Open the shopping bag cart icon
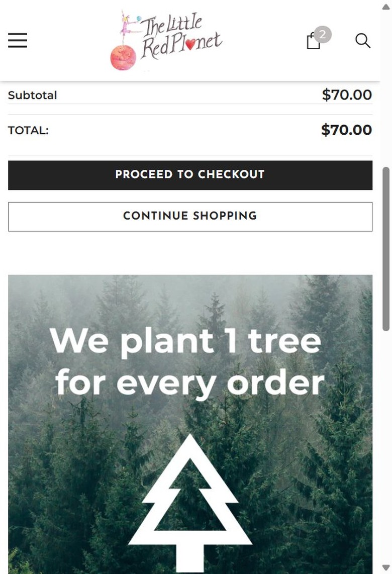The width and height of the screenshot is (392, 574). click(x=313, y=41)
